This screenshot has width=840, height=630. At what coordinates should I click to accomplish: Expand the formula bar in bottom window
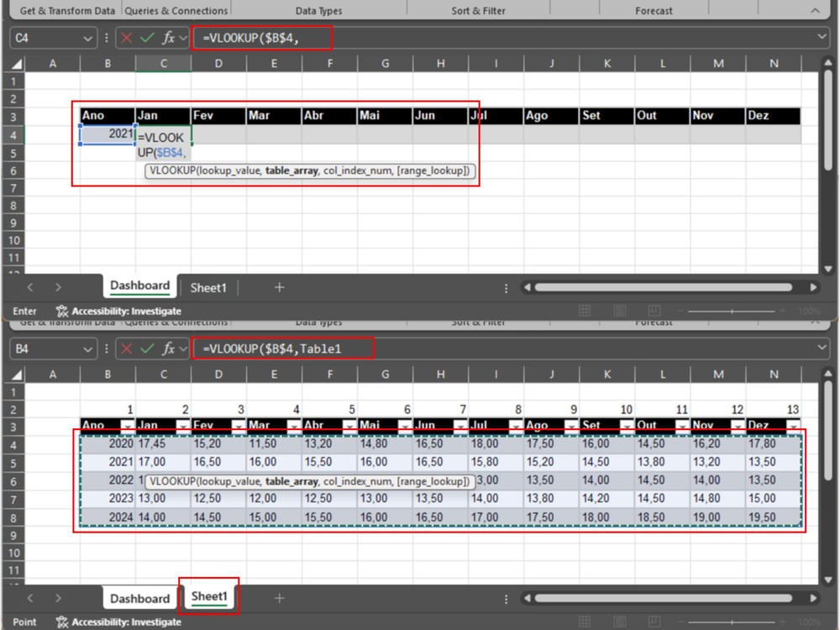pyautogui.click(x=822, y=348)
